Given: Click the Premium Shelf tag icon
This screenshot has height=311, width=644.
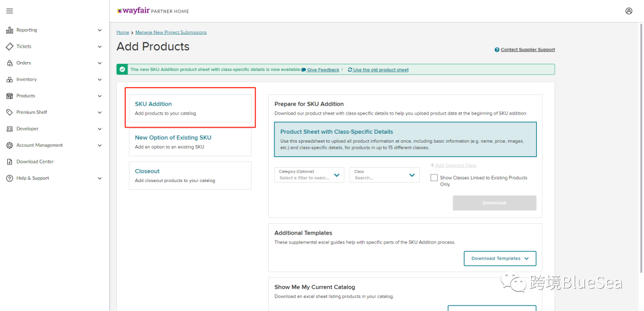Looking at the screenshot, I should coord(10,112).
